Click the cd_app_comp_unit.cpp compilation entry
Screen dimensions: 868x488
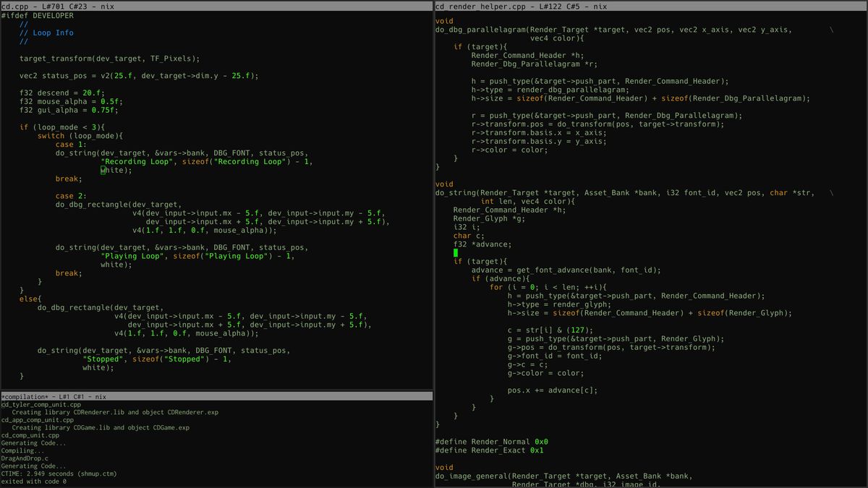38,419
